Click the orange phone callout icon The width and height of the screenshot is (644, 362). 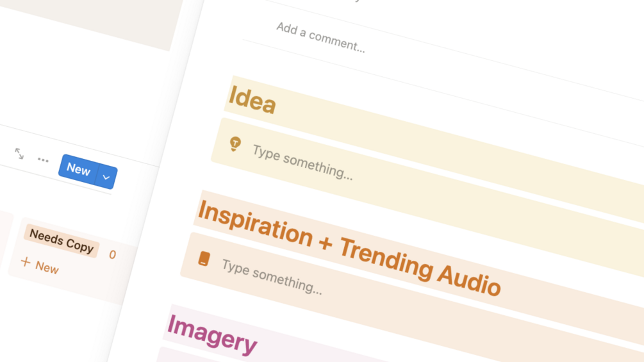(x=204, y=259)
